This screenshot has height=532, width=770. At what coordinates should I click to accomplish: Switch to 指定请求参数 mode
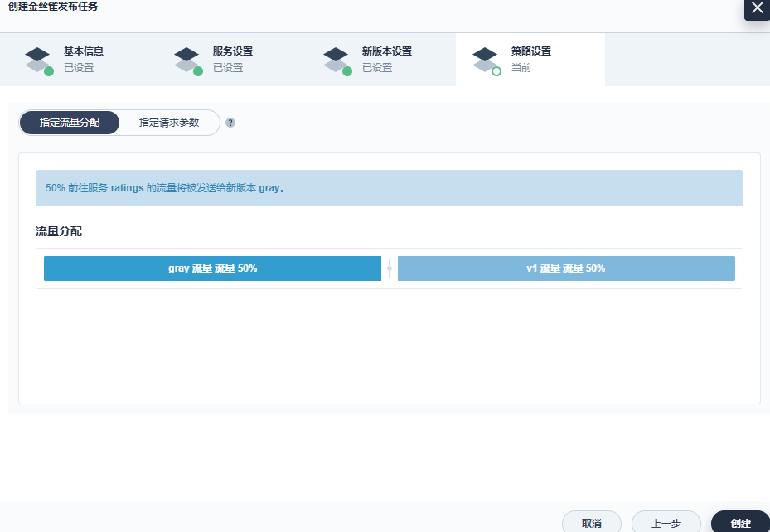169,123
